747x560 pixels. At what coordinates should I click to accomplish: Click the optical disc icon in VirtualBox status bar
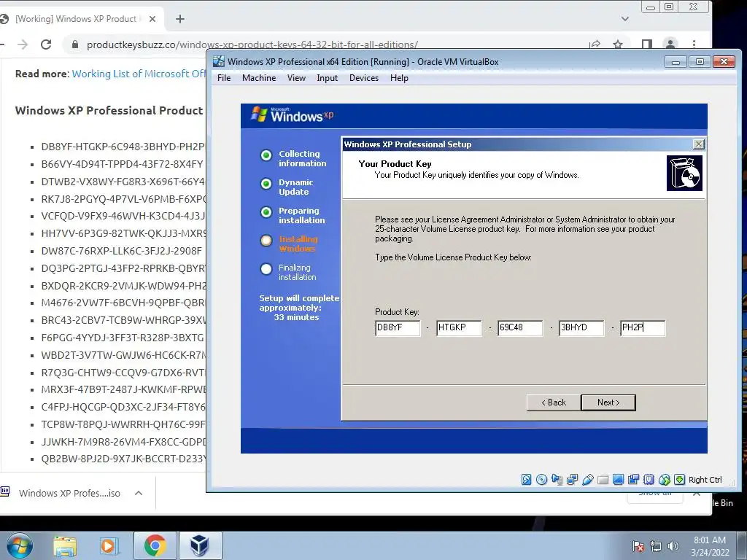[542, 480]
